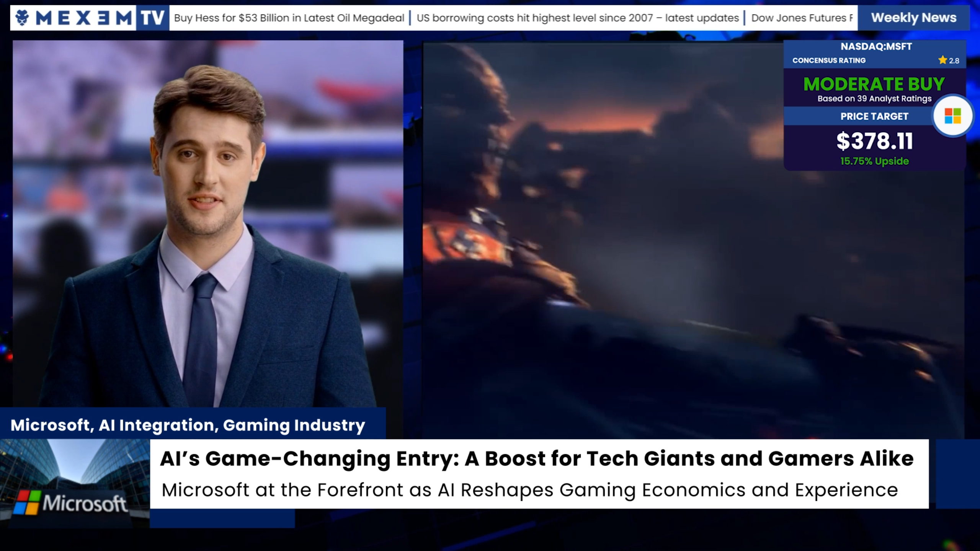Click headline 'AI's Game-Changing Entry'
The image size is (980, 551).
click(x=537, y=458)
